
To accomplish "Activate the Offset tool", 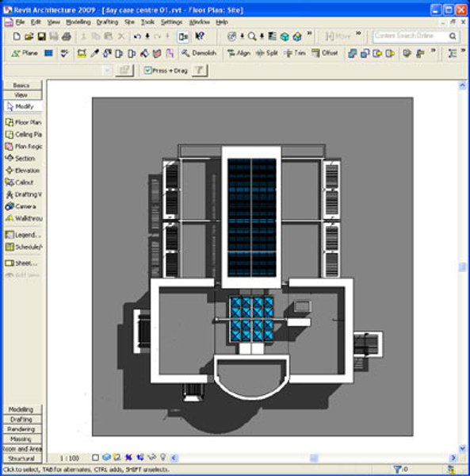I will pyautogui.click(x=324, y=53).
